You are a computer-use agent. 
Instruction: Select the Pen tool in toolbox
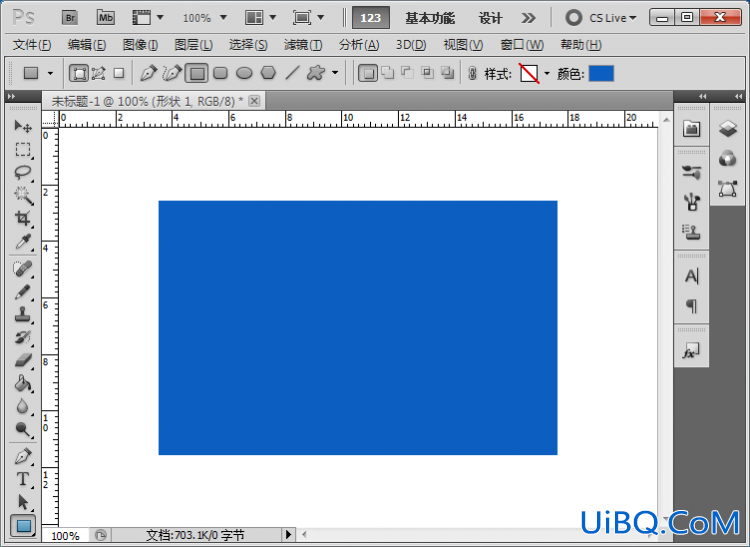pyautogui.click(x=22, y=457)
